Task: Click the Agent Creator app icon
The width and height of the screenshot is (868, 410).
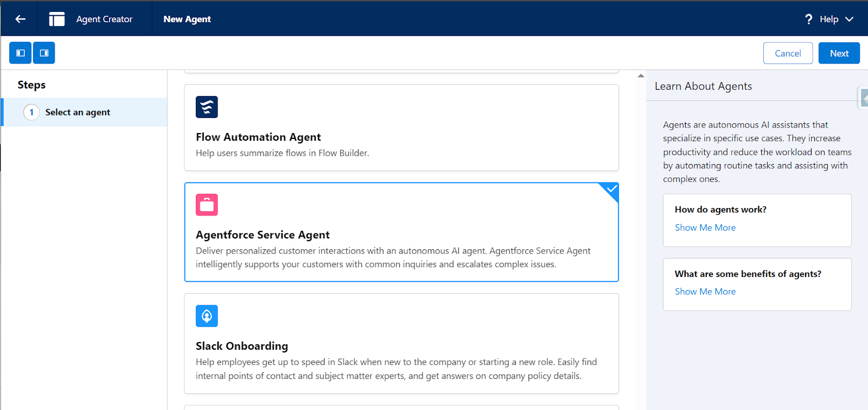Action: click(x=57, y=19)
